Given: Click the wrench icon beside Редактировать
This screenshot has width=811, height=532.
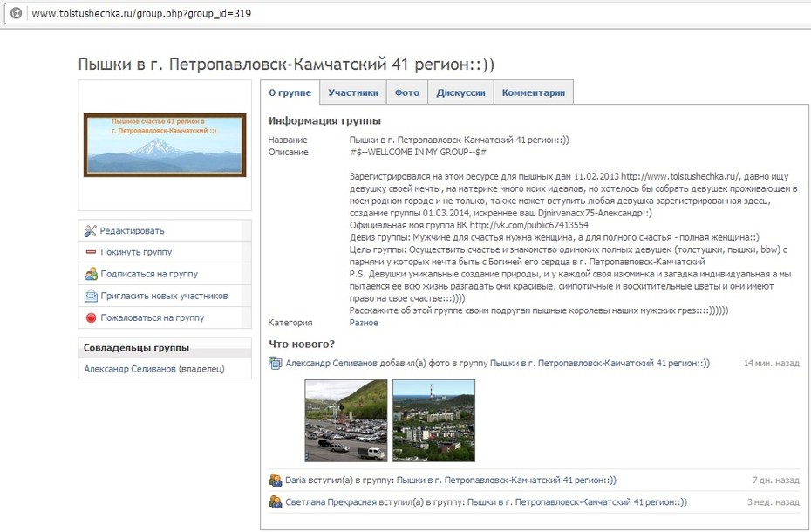Looking at the screenshot, I should coord(91,231).
